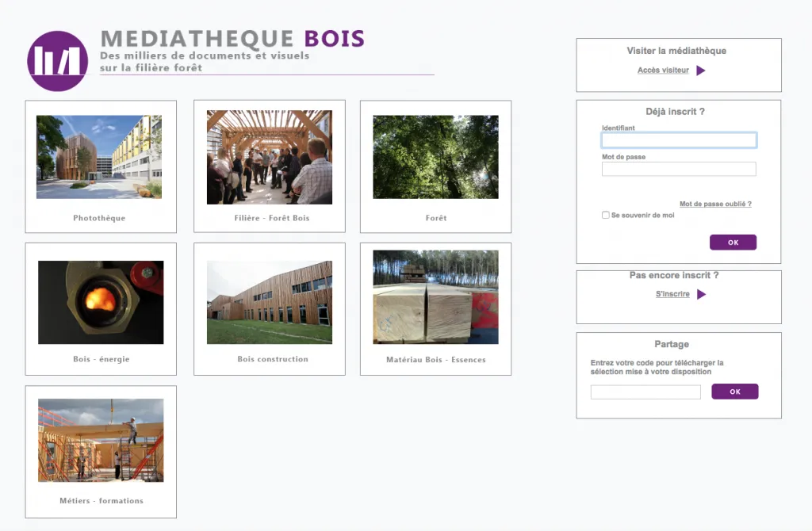Click the Mot de passe field
The width and height of the screenshot is (812, 531).
(x=679, y=169)
